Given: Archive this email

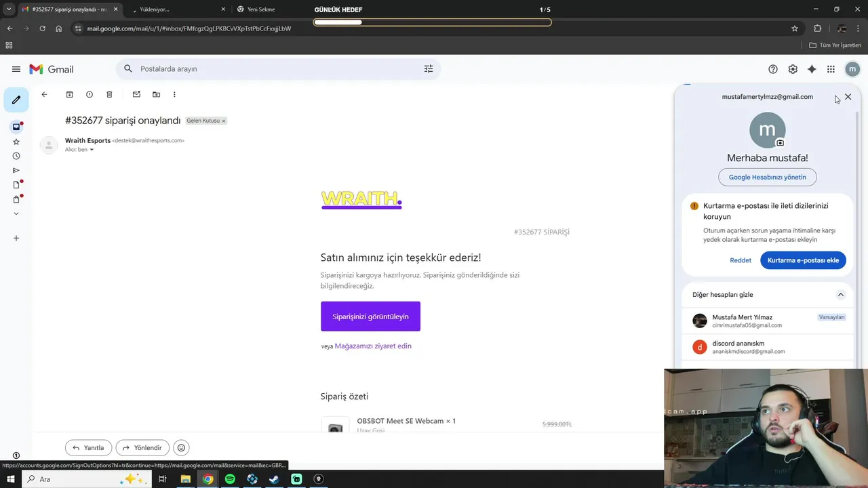Looking at the screenshot, I should click(x=69, y=94).
